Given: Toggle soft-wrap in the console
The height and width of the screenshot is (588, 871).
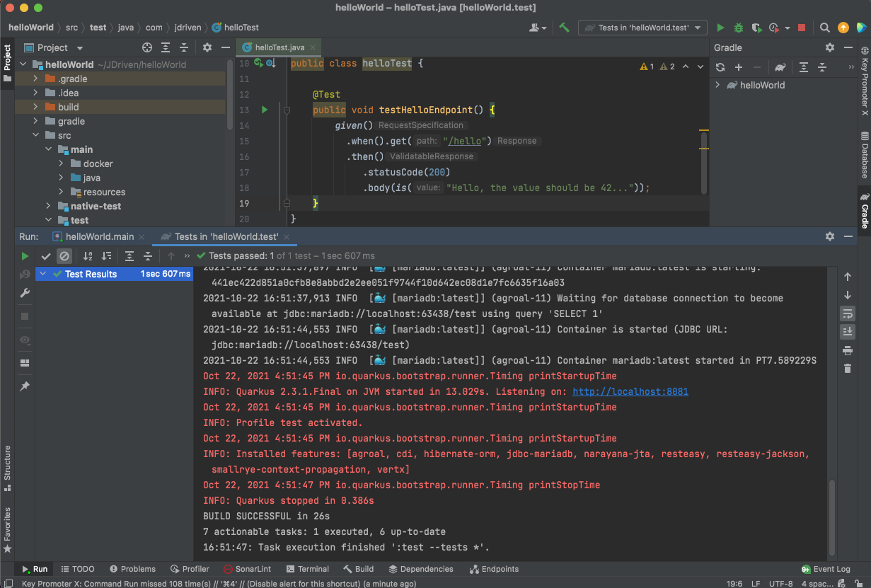Looking at the screenshot, I should (848, 313).
